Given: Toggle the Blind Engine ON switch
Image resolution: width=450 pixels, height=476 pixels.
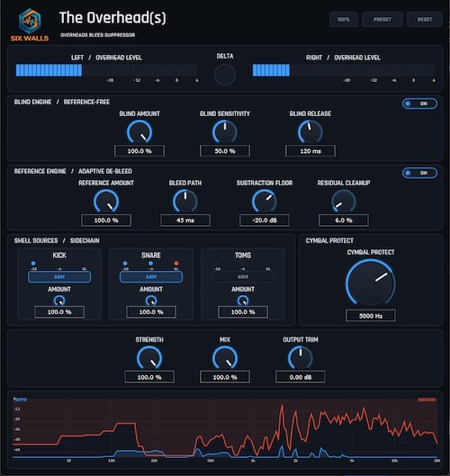Looking at the screenshot, I should tap(419, 103).
